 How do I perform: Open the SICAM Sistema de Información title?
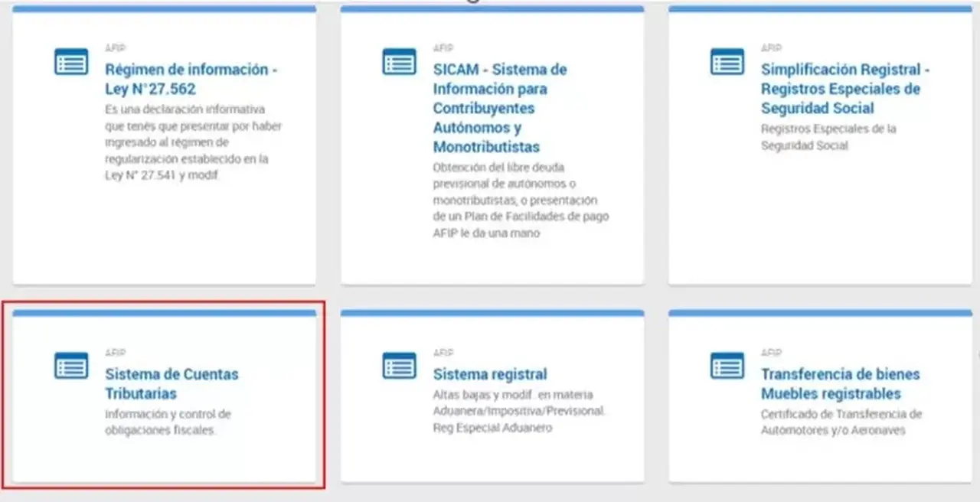pyautogui.click(x=500, y=109)
